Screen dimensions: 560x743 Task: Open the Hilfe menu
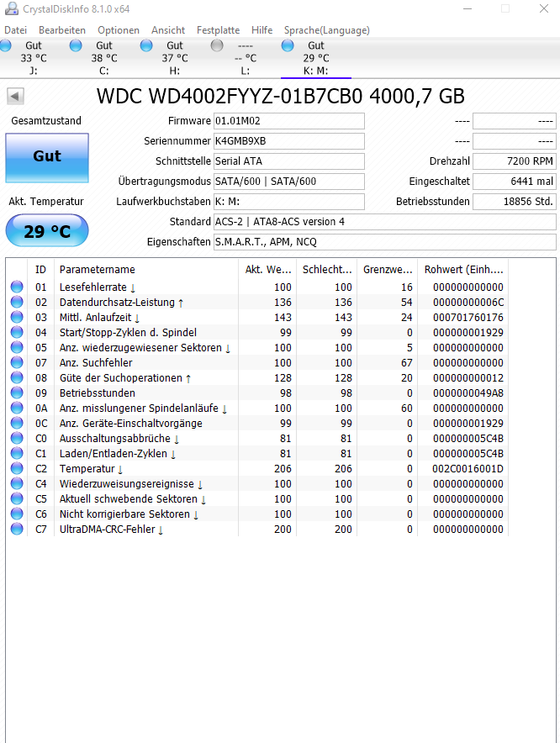coord(262,30)
